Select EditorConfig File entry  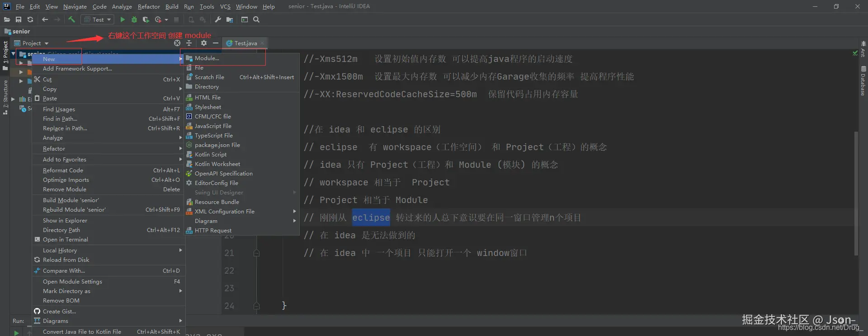[x=241, y=183]
